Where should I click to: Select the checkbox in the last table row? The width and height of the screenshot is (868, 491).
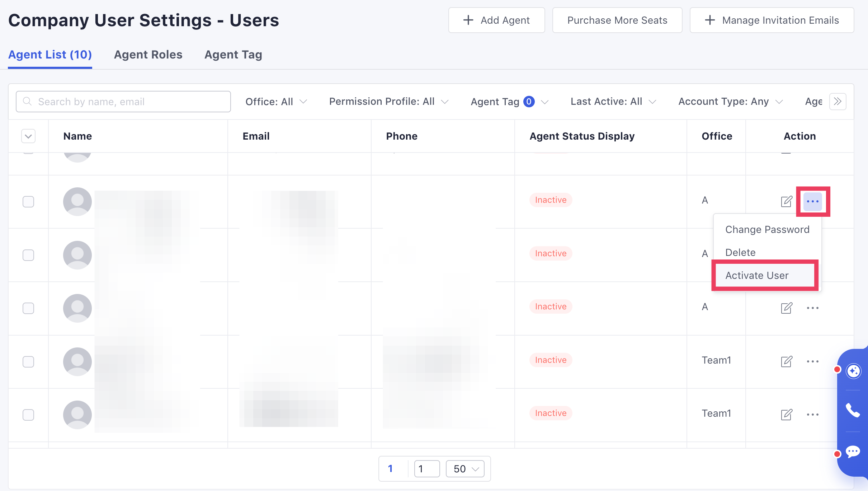(28, 415)
